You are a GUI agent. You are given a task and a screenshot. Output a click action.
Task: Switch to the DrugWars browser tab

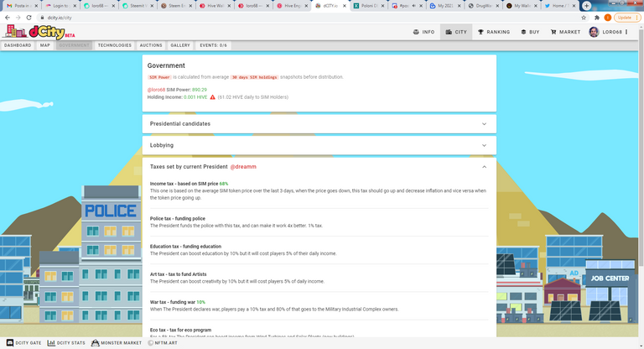pyautogui.click(x=483, y=6)
